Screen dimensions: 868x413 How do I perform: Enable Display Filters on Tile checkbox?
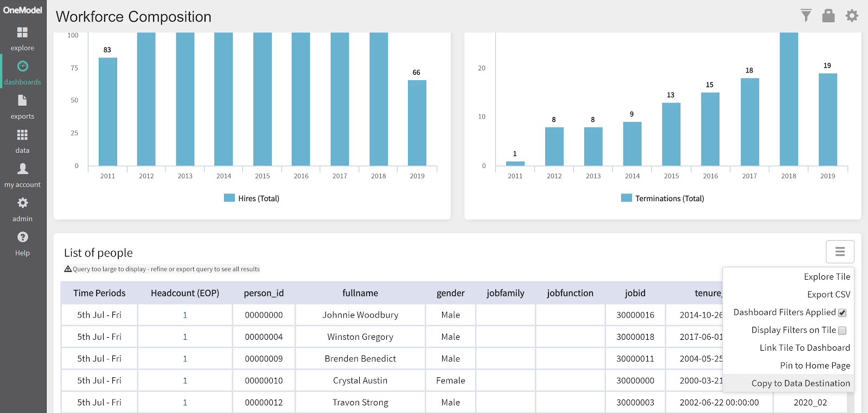[843, 331]
